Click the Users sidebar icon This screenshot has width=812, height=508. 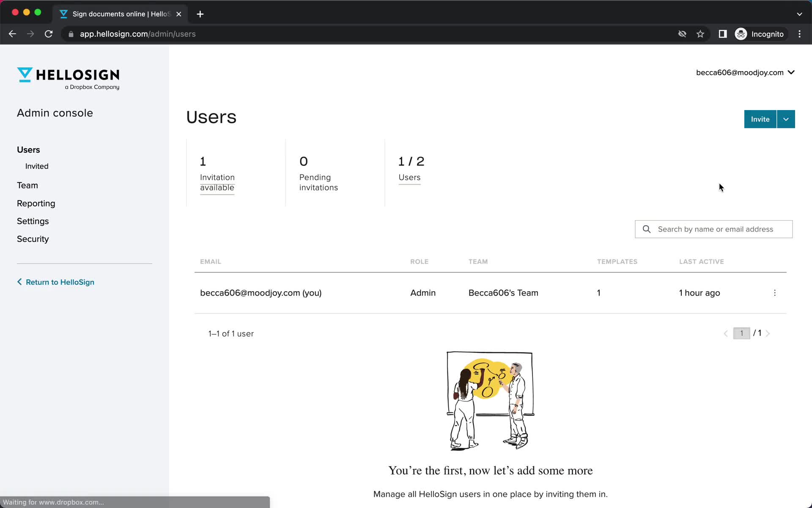pyautogui.click(x=28, y=149)
